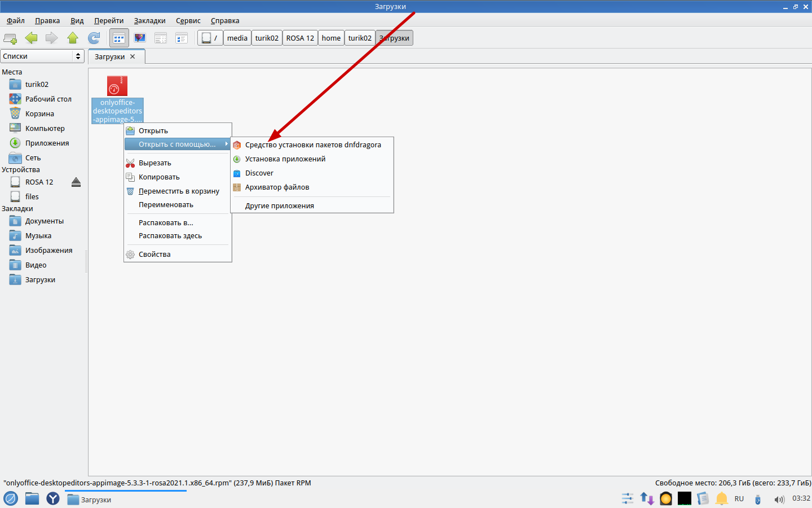The image size is (812, 508).
Task: Open the notifications bell in tray
Action: click(x=722, y=498)
